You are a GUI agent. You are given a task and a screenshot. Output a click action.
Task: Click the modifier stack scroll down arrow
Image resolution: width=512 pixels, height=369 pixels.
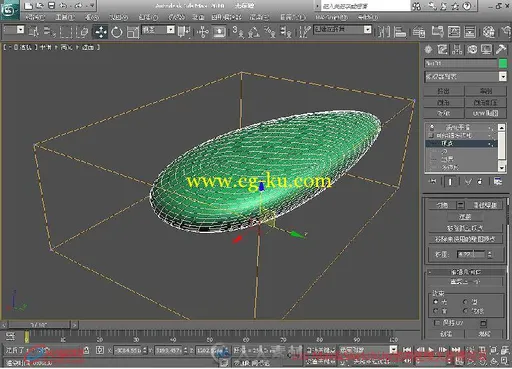(501, 167)
